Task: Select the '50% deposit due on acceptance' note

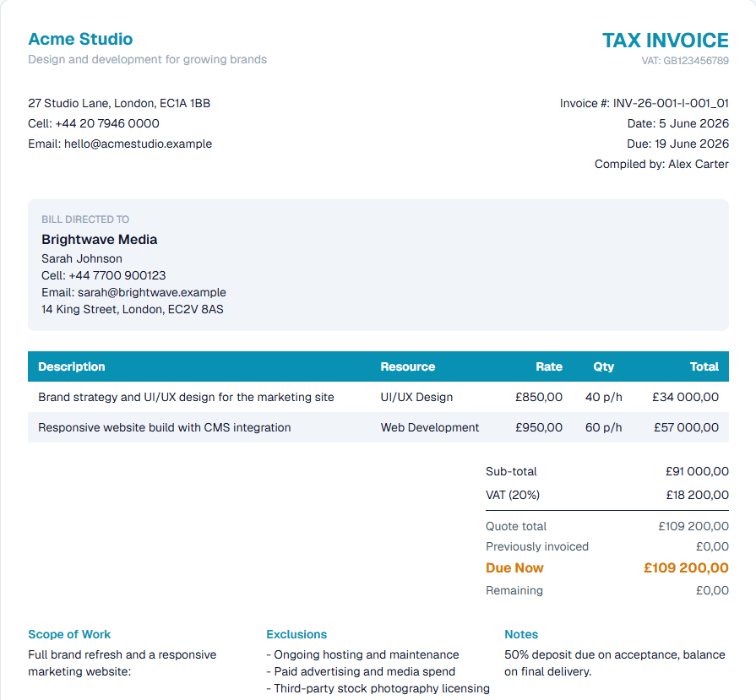Action: pos(615,663)
